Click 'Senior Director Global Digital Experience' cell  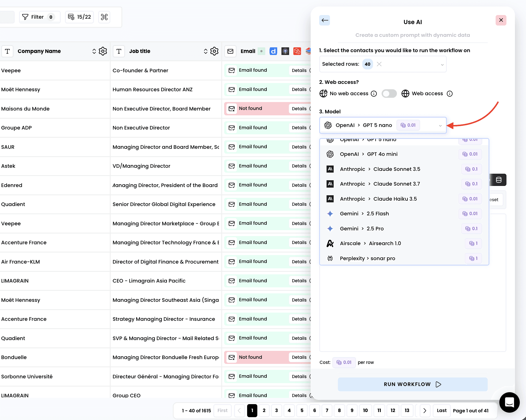(164, 204)
